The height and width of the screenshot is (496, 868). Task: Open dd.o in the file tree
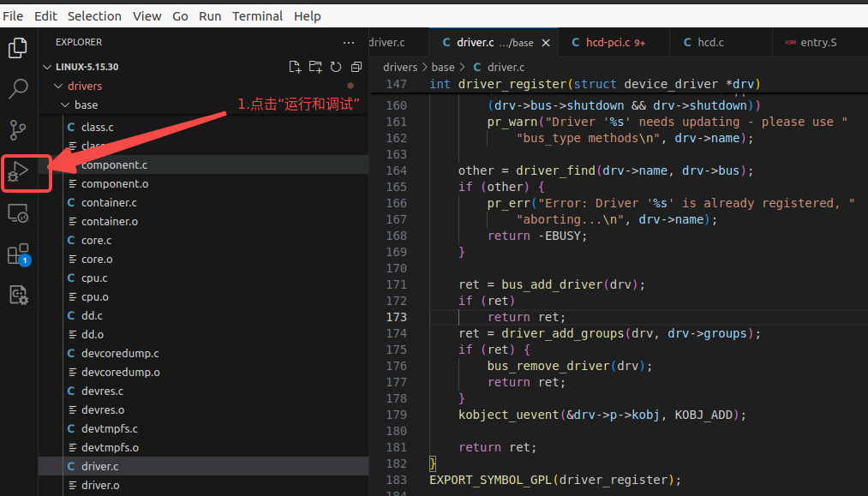click(203, 334)
